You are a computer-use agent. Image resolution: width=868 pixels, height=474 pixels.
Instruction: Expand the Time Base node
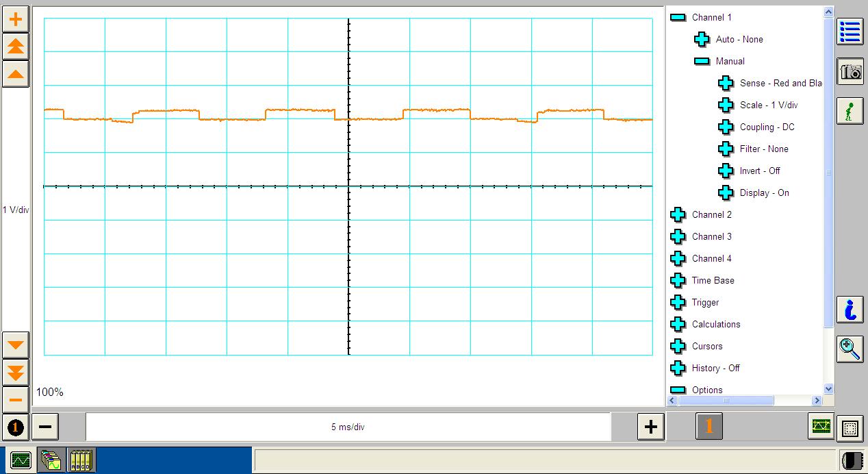[x=678, y=280]
